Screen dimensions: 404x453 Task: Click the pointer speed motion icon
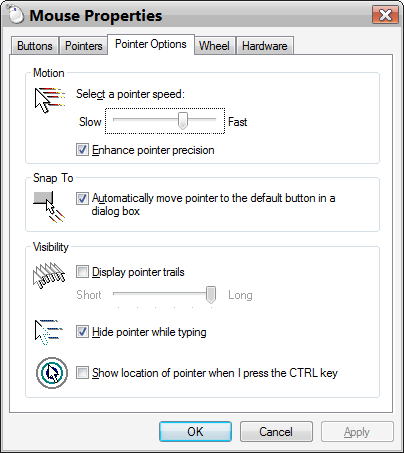click(x=50, y=100)
